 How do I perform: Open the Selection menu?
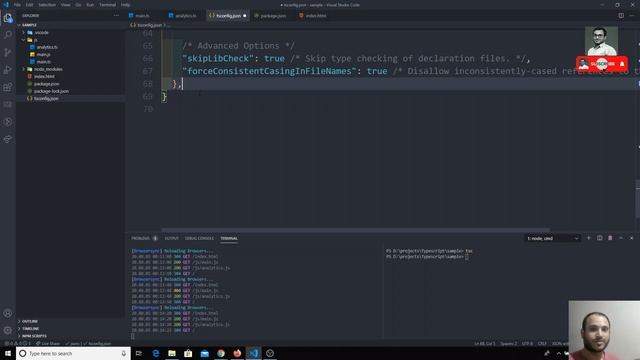click(47, 5)
